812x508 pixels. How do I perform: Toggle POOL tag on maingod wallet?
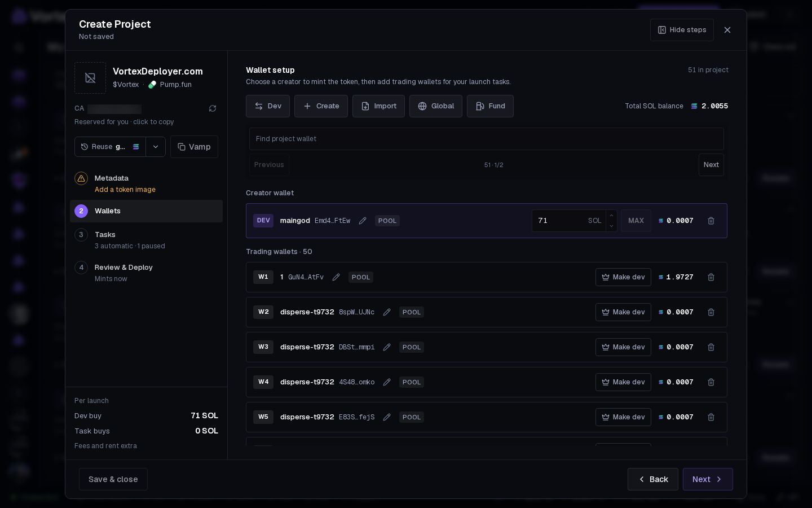pyautogui.click(x=387, y=221)
